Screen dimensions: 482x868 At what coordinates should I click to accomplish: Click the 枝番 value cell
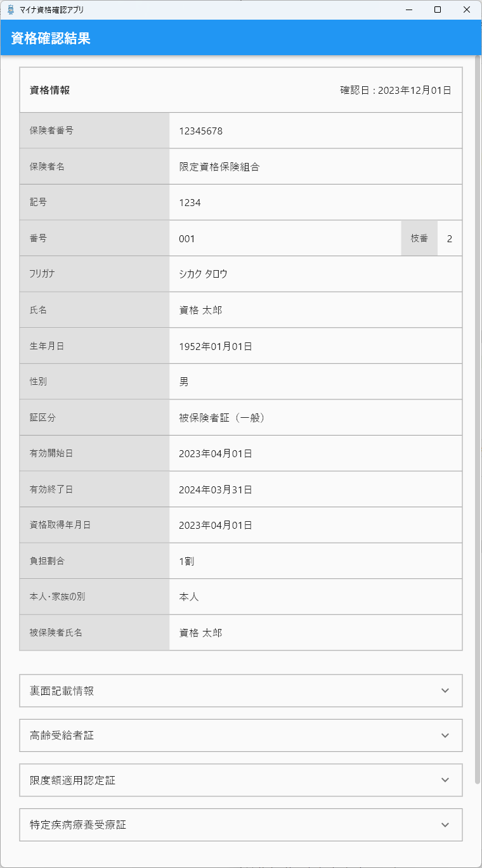[x=450, y=238]
